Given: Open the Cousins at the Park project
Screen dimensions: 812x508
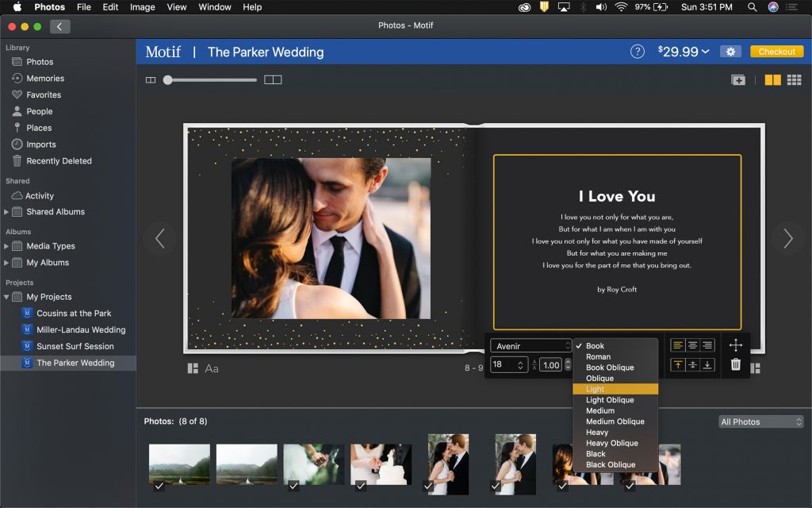Looking at the screenshot, I should (74, 314).
